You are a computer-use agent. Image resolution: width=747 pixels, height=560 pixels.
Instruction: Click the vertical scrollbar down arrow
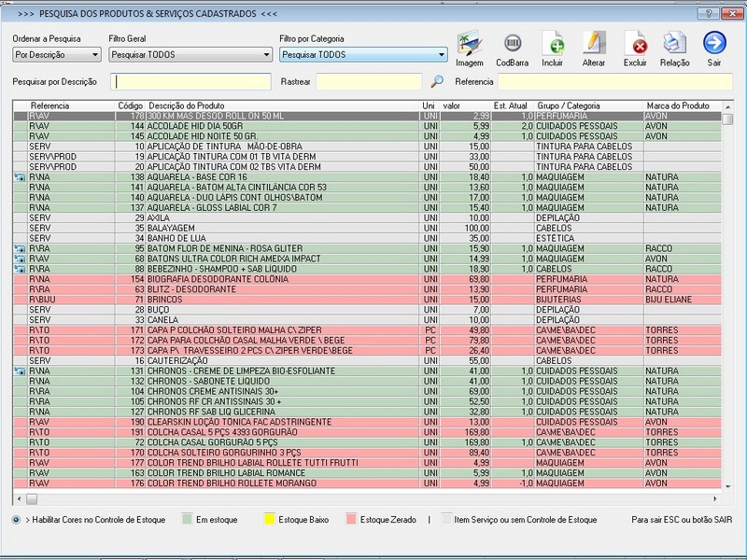(x=727, y=486)
